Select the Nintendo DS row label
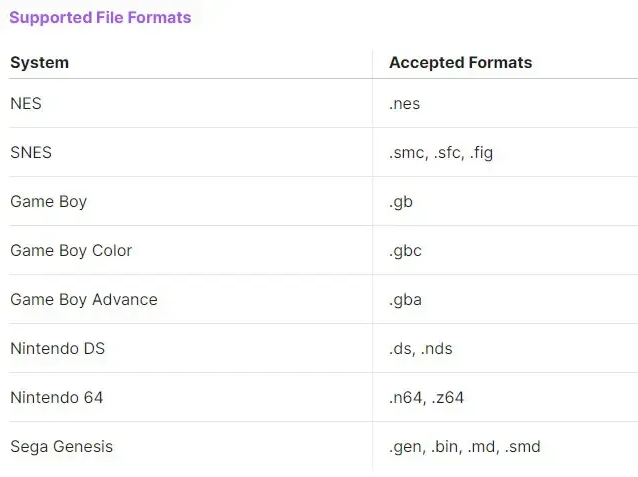Viewport: 638px width, 477px height. click(57, 348)
